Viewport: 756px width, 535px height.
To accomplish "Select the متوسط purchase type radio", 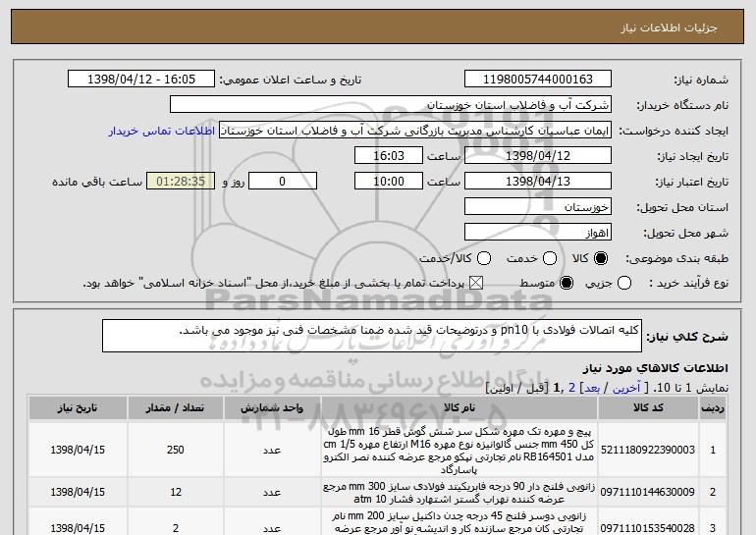I will [567, 283].
